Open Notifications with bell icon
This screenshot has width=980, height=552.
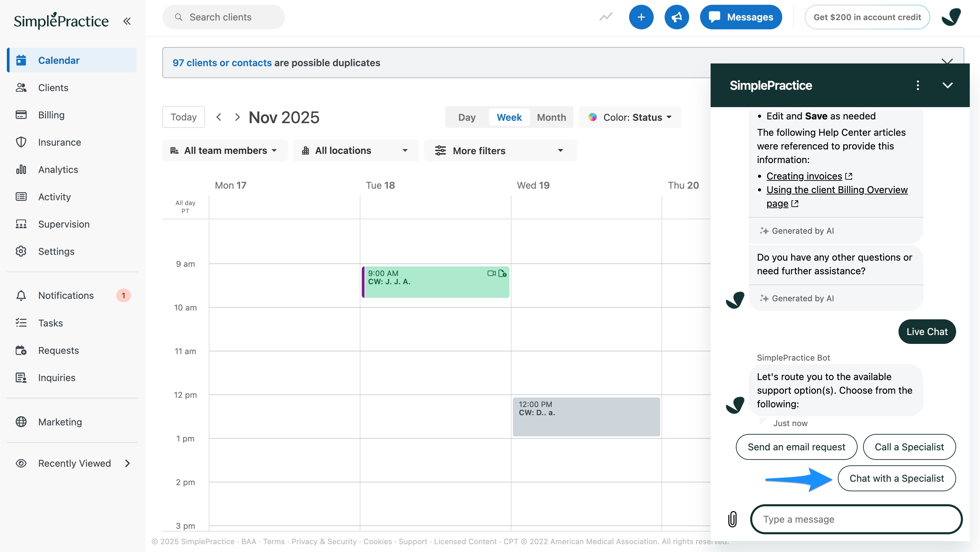coord(65,295)
